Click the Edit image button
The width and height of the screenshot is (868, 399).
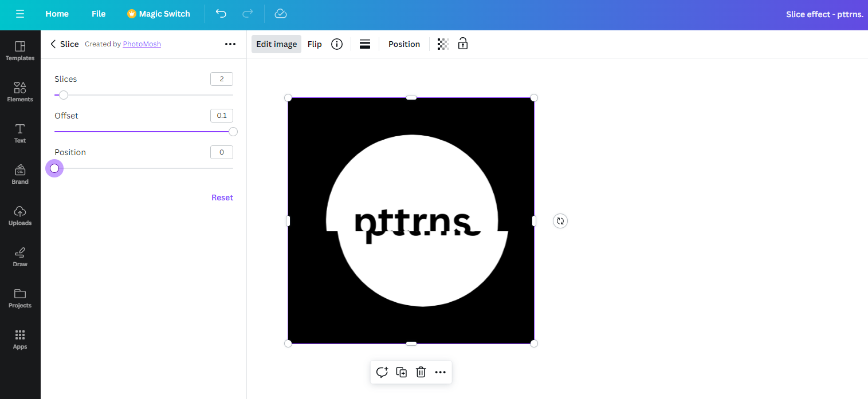pos(276,44)
